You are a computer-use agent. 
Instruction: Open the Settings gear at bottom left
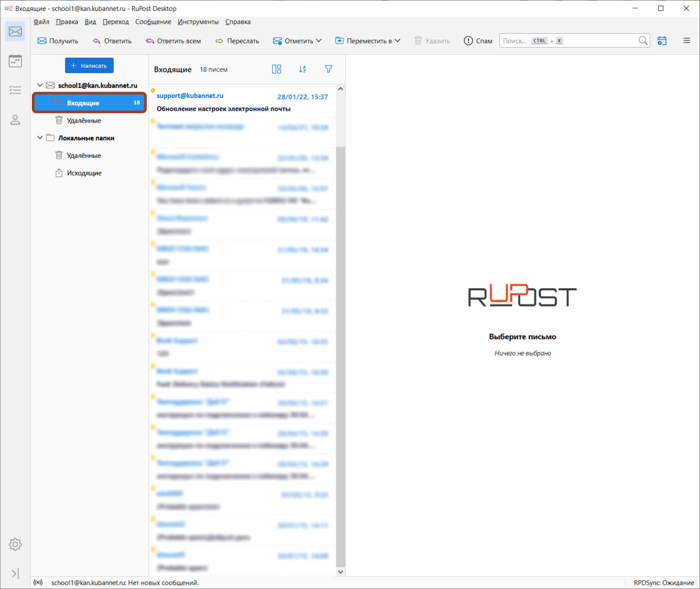(x=15, y=544)
